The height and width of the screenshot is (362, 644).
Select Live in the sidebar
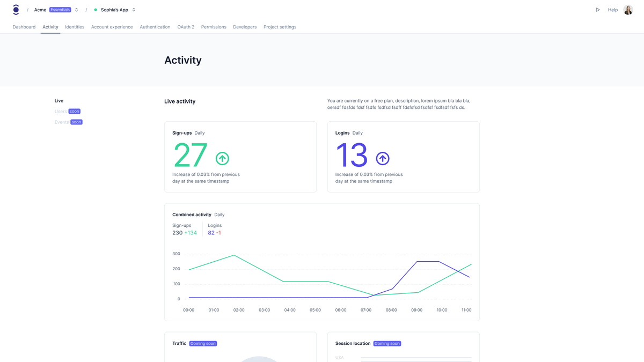coord(59,101)
